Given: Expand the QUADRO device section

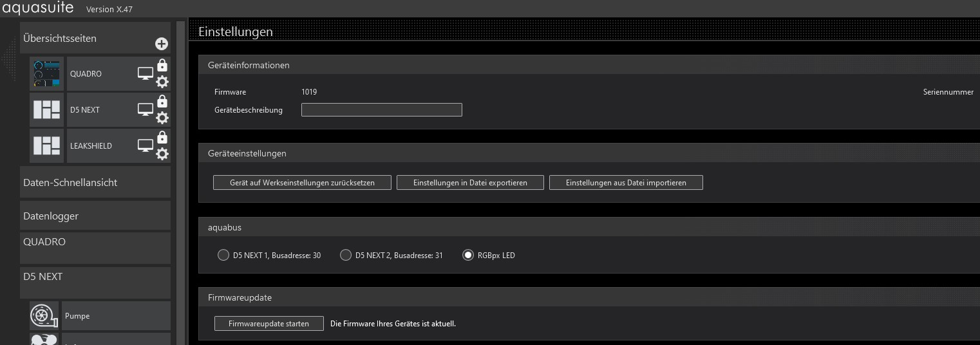Looking at the screenshot, I should (95, 248).
